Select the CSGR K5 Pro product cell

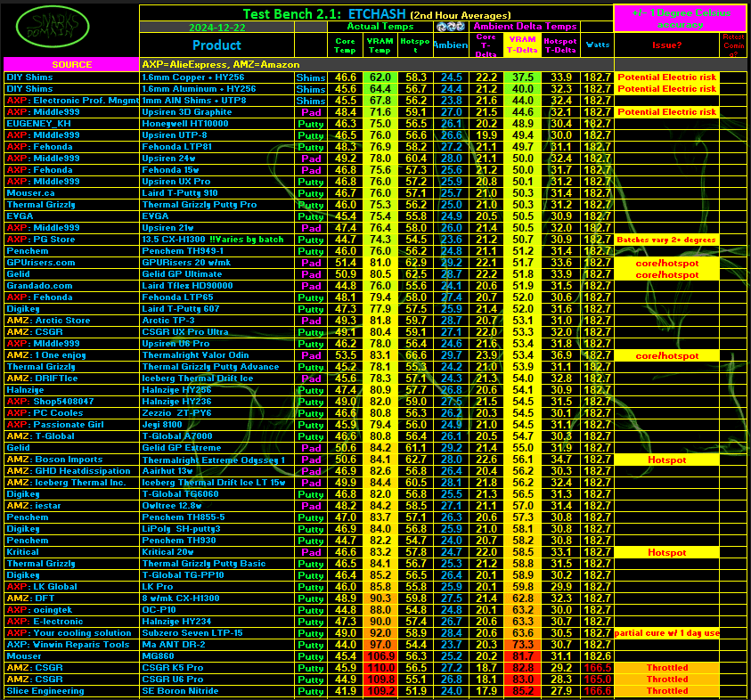(217, 668)
